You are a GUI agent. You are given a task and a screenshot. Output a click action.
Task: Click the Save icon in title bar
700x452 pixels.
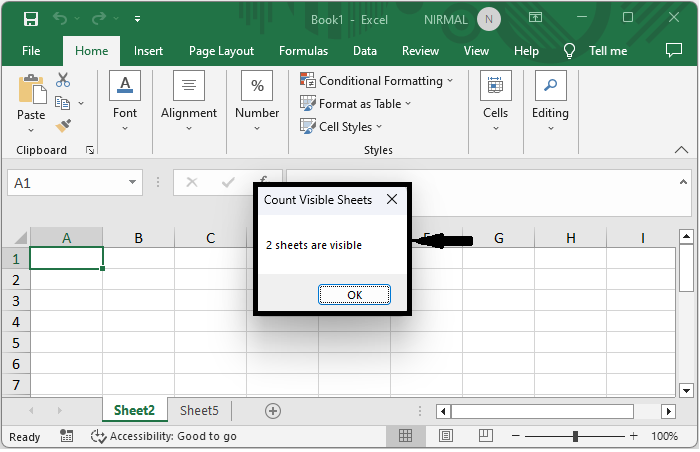31,19
